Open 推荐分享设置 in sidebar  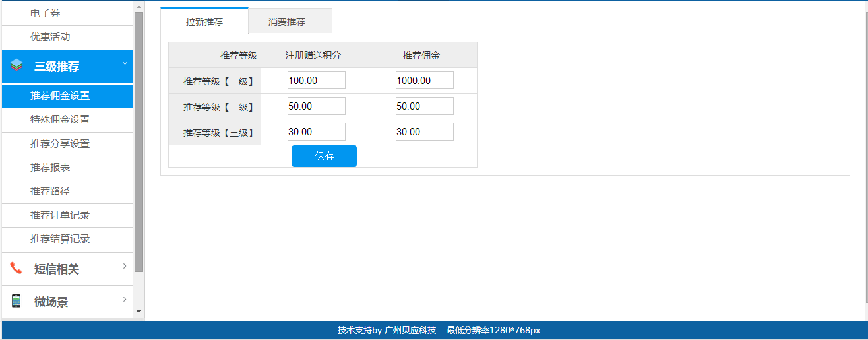(x=67, y=144)
